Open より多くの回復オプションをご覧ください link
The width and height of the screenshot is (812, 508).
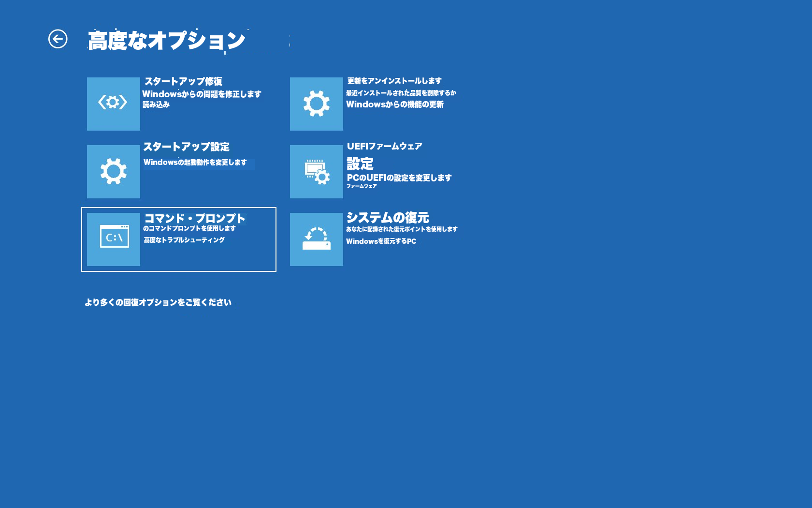[x=158, y=302]
